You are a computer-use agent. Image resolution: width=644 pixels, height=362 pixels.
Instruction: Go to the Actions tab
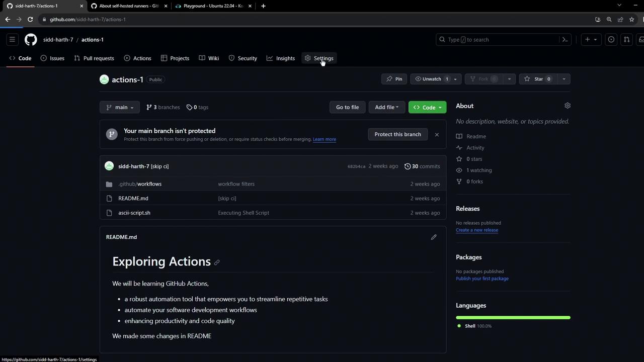[137, 58]
